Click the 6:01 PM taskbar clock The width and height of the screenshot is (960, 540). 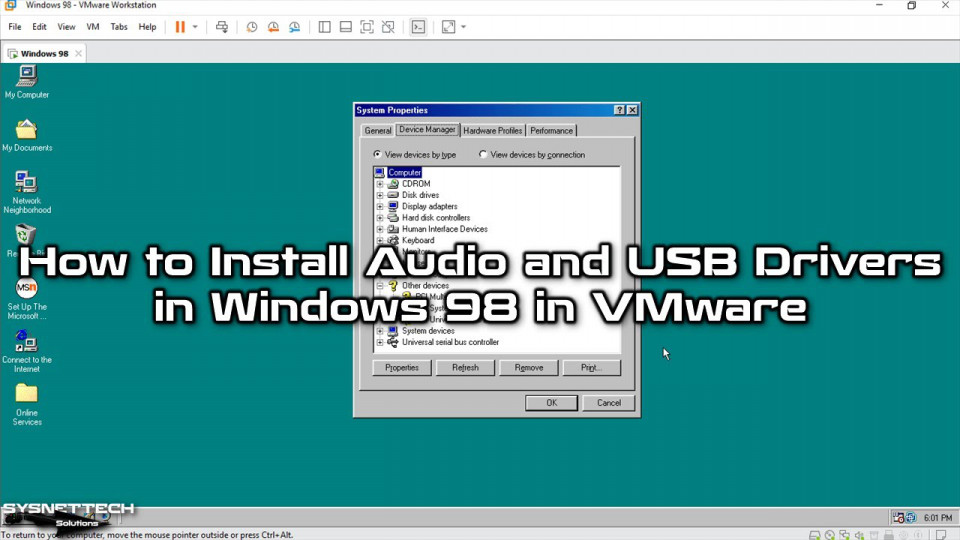pos(938,518)
